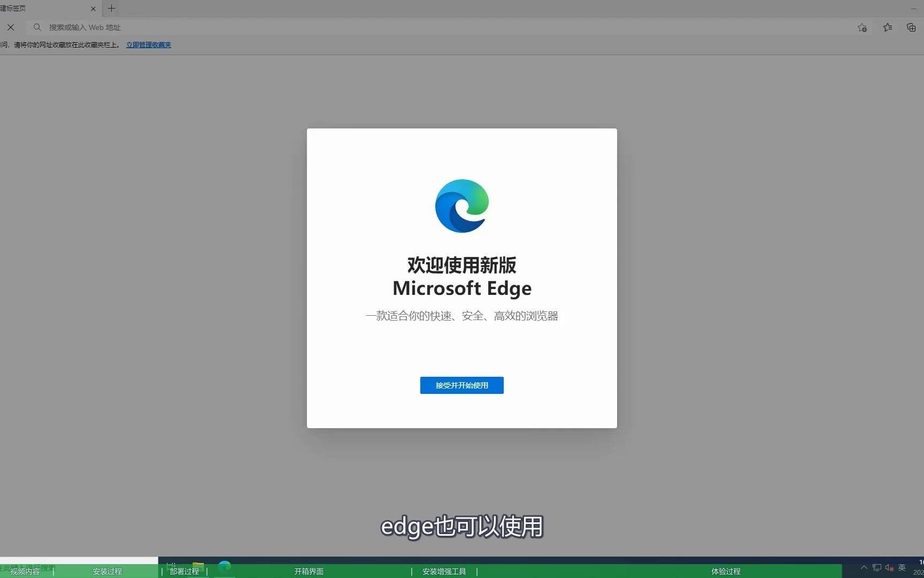Click the 一款适合你的快速、安全、高效的浏览器 subtitle
Viewport: 924px width, 578px height.
coord(462,316)
